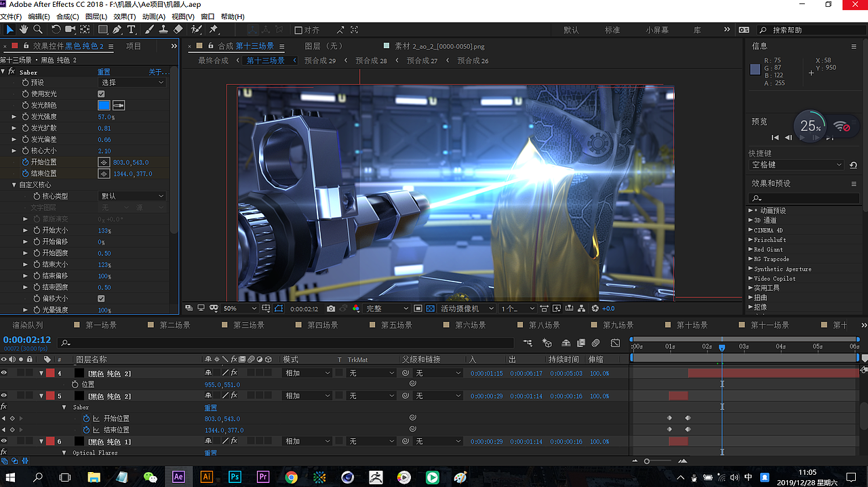Select the Roto Brush tool
The height and width of the screenshot is (487, 868).
click(197, 29)
